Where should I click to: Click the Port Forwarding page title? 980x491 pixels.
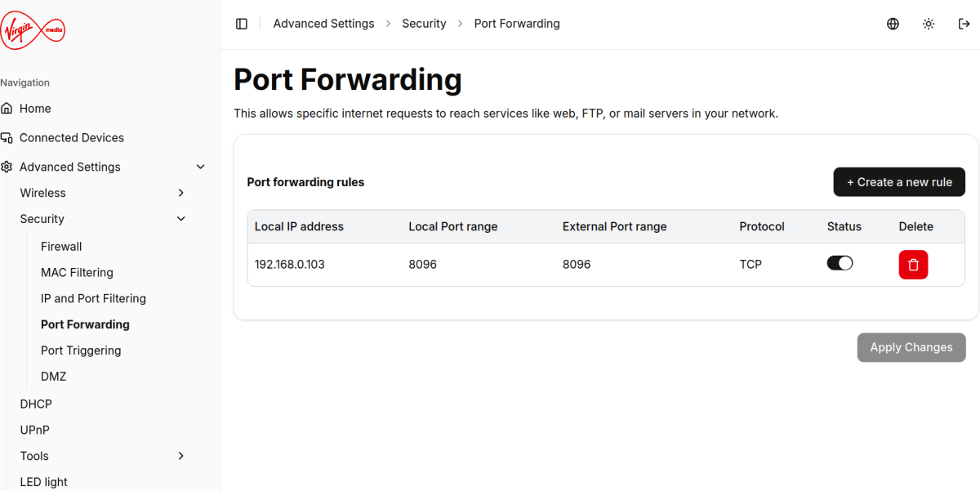(348, 80)
